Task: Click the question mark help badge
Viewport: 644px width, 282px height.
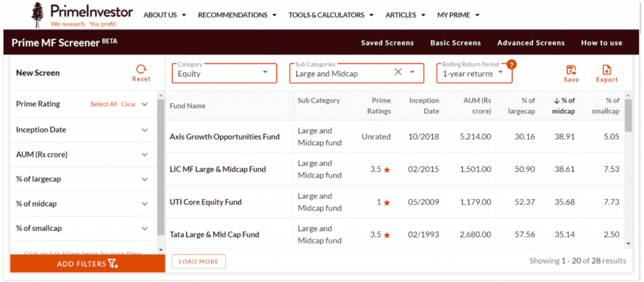Action: (x=511, y=64)
